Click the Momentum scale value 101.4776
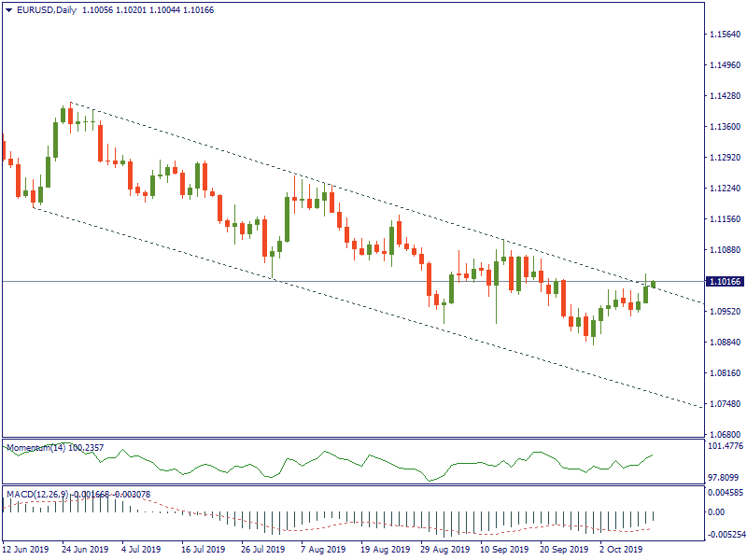The image size is (747, 560). 725,447
